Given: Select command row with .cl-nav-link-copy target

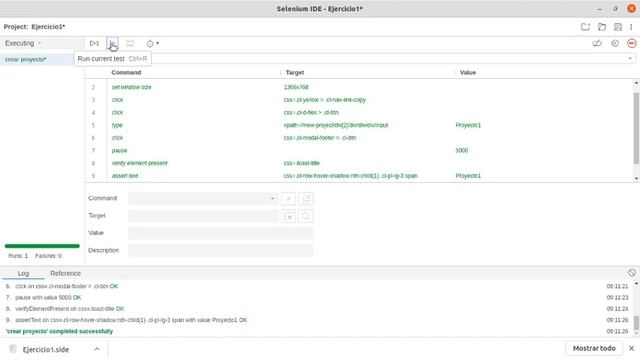Looking at the screenshot, I should point(359,100).
